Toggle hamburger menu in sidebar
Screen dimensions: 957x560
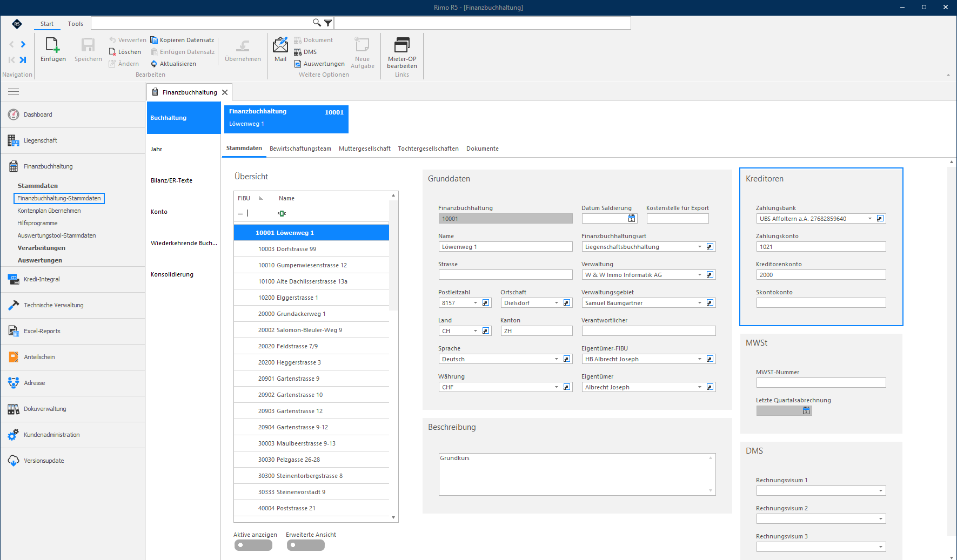tap(14, 91)
